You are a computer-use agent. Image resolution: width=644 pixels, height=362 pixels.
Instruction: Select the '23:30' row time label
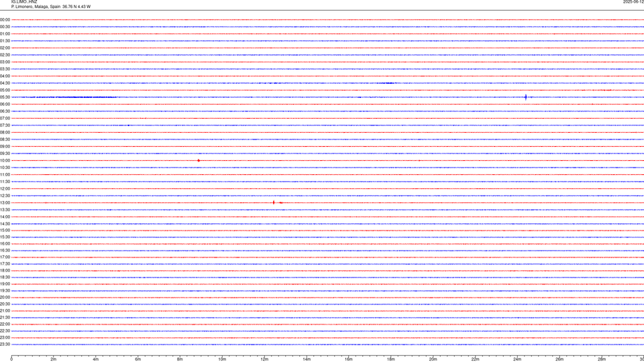click(5, 345)
